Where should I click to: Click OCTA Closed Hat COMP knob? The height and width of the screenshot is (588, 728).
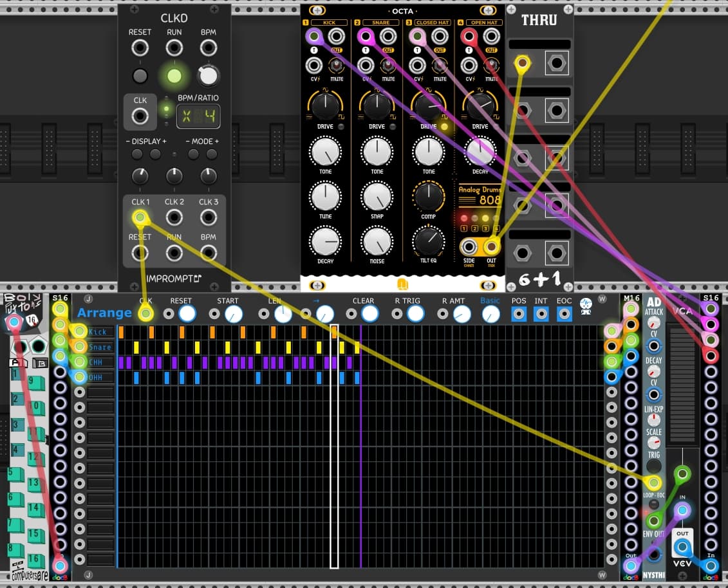click(429, 196)
